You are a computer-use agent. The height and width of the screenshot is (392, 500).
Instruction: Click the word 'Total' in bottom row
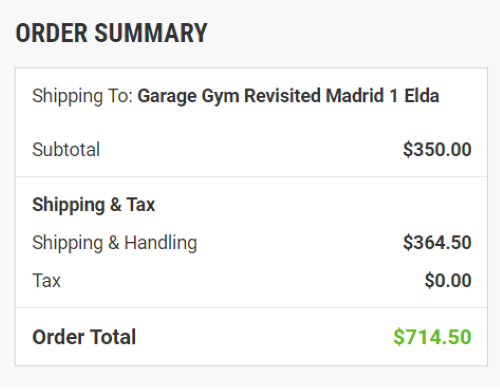113,337
